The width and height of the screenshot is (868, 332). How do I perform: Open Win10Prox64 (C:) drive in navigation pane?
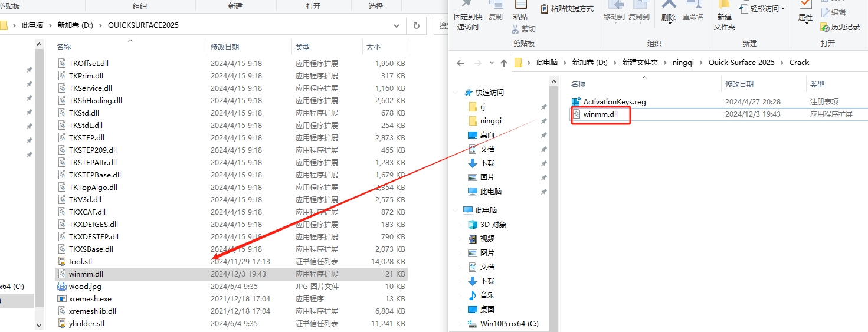503,324
